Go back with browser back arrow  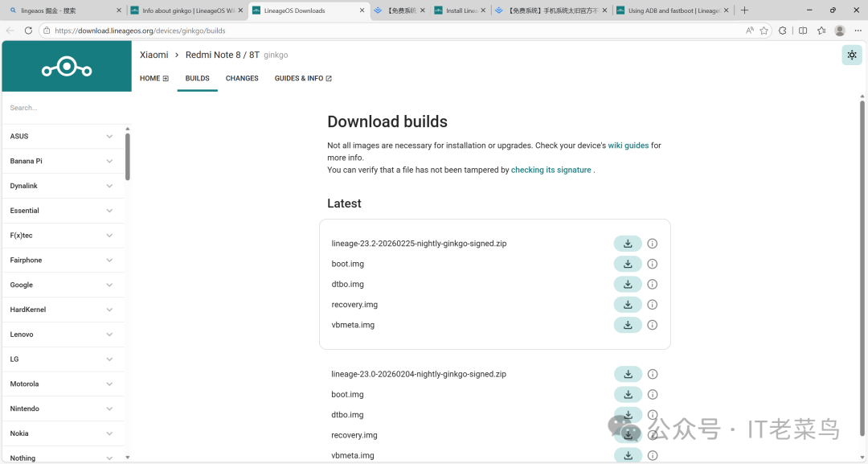(10, 31)
